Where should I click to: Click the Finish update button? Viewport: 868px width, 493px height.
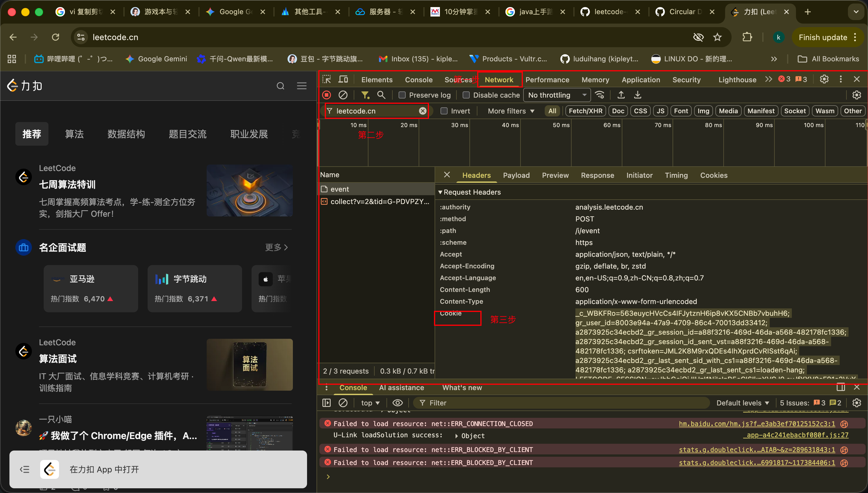(823, 37)
